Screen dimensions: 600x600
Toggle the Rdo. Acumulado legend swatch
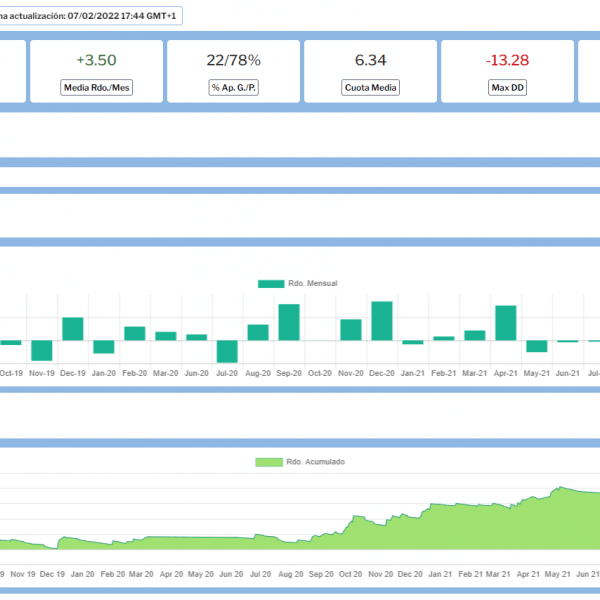pyautogui.click(x=269, y=462)
